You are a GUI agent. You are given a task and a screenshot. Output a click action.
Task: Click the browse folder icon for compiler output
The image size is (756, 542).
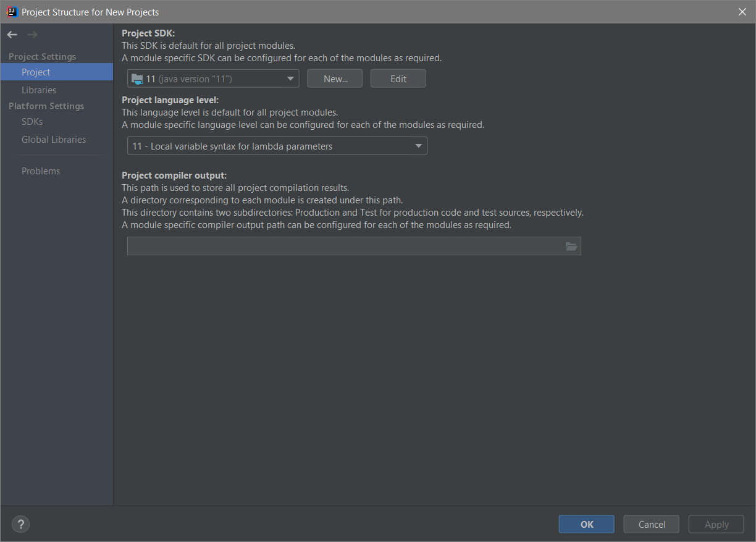click(x=571, y=247)
